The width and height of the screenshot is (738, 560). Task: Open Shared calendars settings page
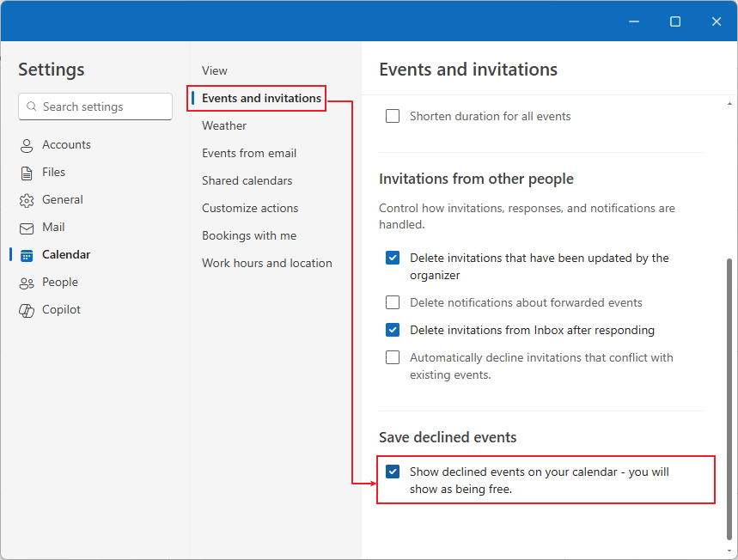(x=247, y=180)
